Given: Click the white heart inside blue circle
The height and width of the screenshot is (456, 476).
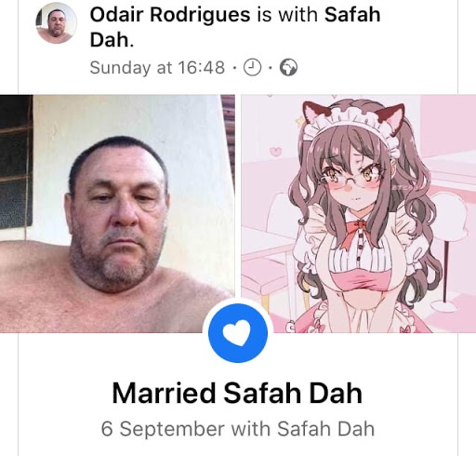Looking at the screenshot, I should [x=237, y=333].
